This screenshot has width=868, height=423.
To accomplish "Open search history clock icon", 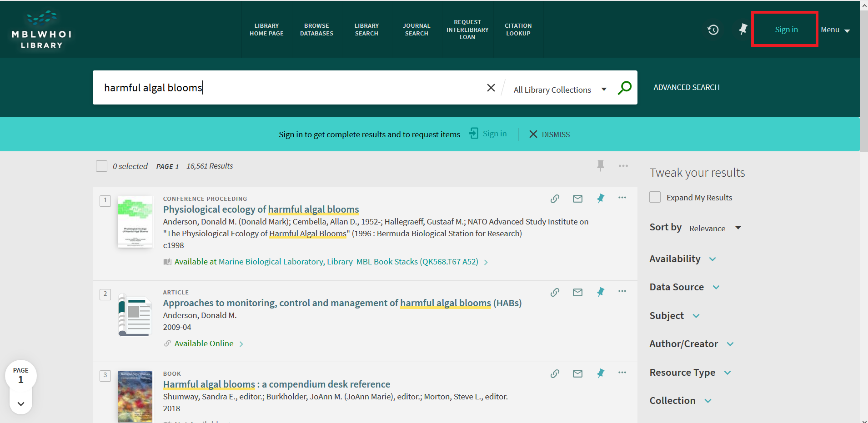I will pyautogui.click(x=713, y=30).
